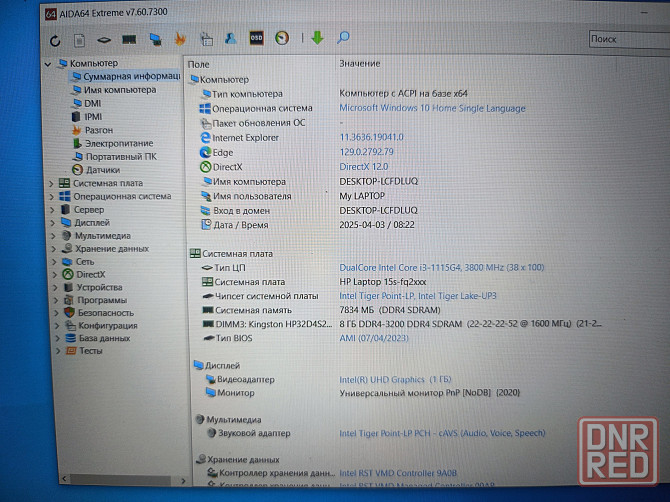The image size is (670, 502).
Task: Open the Датчики tree item
Action: coord(103,170)
